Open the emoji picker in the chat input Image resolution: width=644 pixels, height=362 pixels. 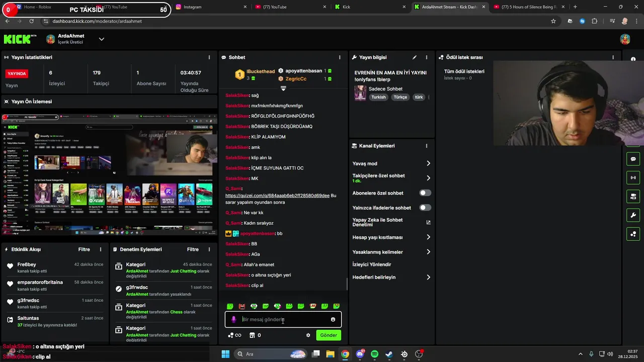tap(333, 320)
